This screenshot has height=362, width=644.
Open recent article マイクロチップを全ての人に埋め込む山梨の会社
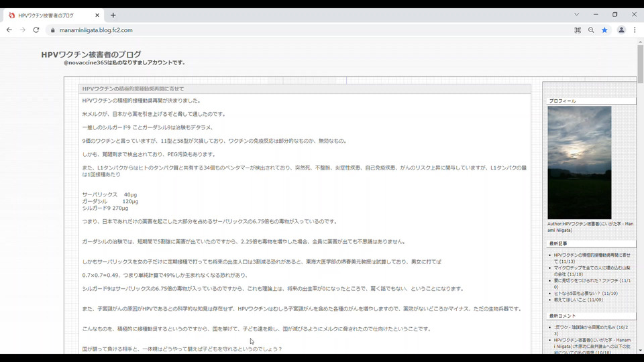pos(592,270)
